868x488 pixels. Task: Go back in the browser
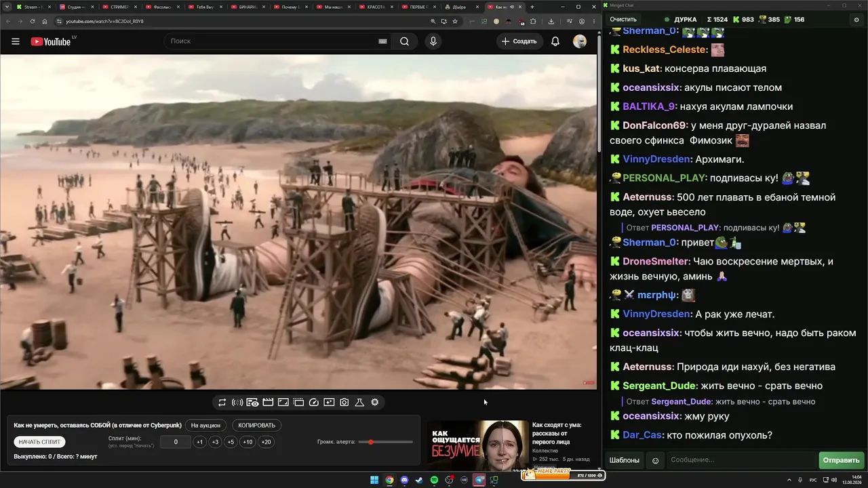[x=7, y=21]
